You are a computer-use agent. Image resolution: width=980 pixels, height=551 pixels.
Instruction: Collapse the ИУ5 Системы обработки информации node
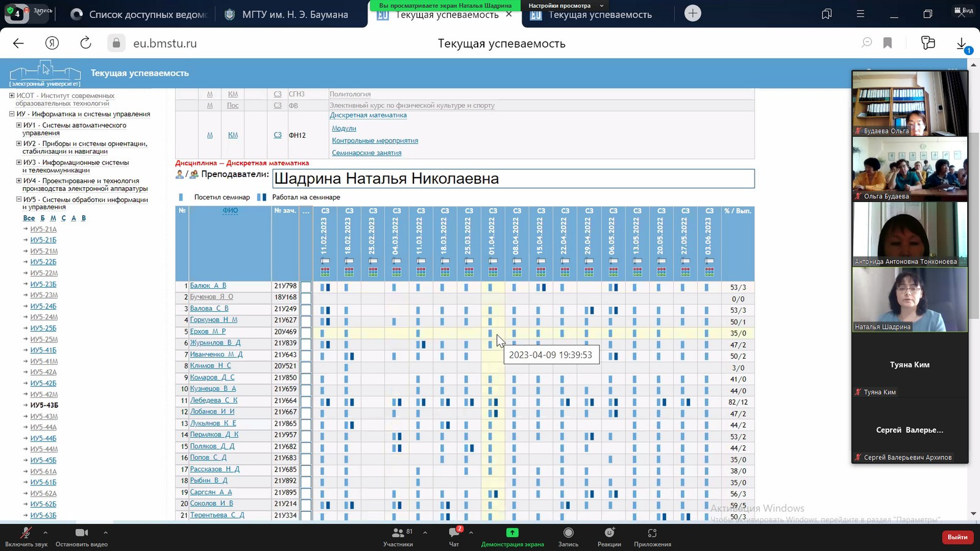[x=19, y=200]
